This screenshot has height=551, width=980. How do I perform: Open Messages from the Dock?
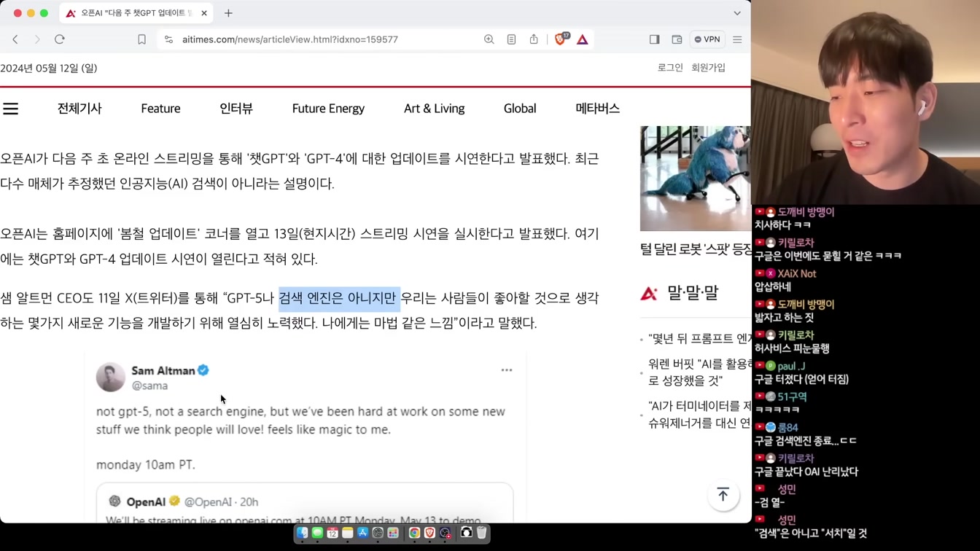317,534
